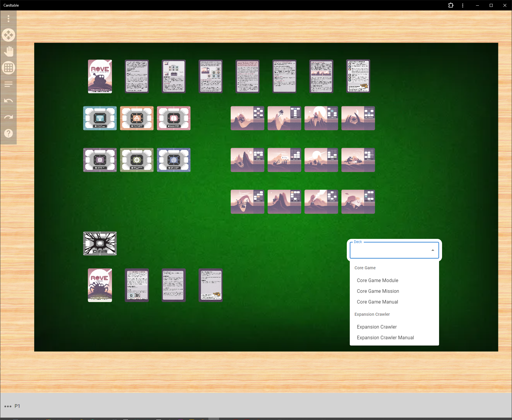Select the ROVE title card in top row
Screen dimensions: 512x420
tap(100, 77)
